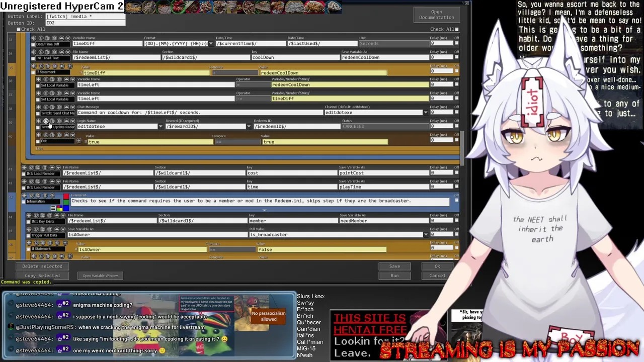Click plus add icon on timeDiff If Statement row
This screenshot has width=644, height=362.
pos(70,66)
